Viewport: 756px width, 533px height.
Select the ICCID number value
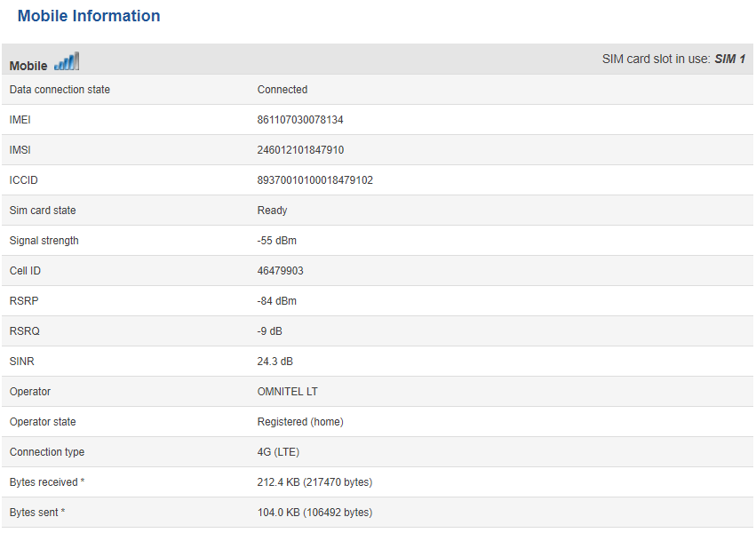314,180
